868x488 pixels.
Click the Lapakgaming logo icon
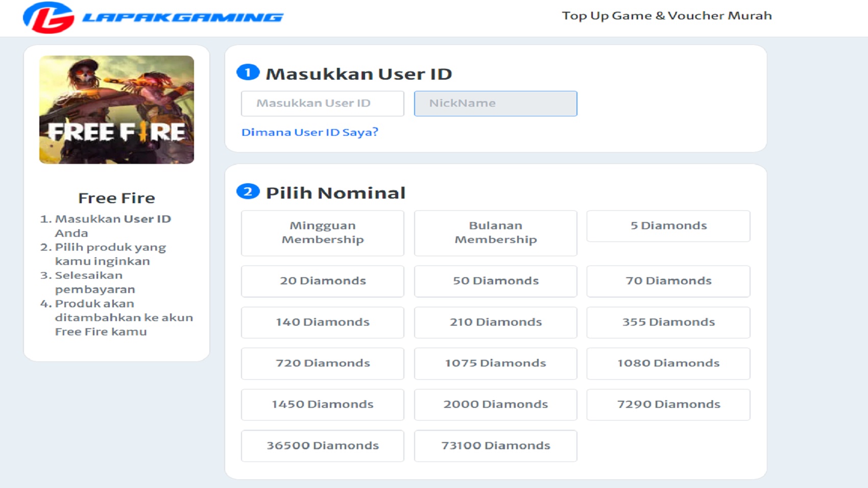(x=49, y=16)
